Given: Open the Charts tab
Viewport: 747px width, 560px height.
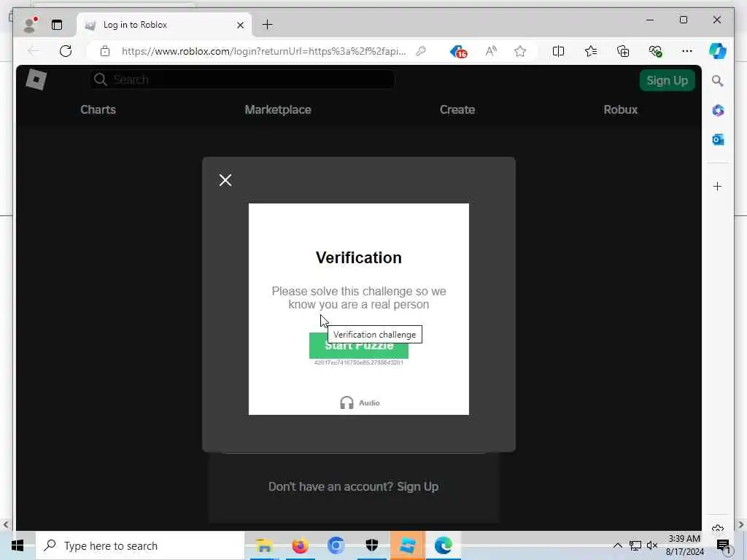Looking at the screenshot, I should tap(98, 109).
